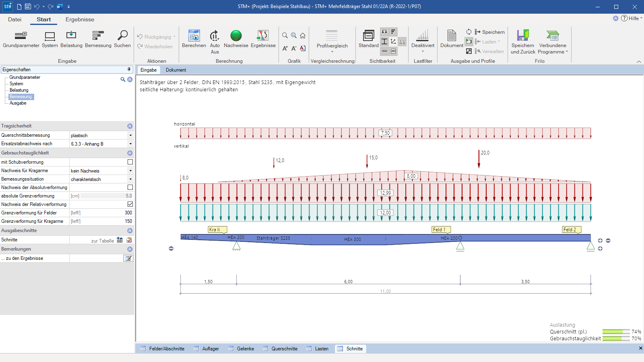Toggle text label visibility icon
644x362 pixels.
tap(393, 51)
